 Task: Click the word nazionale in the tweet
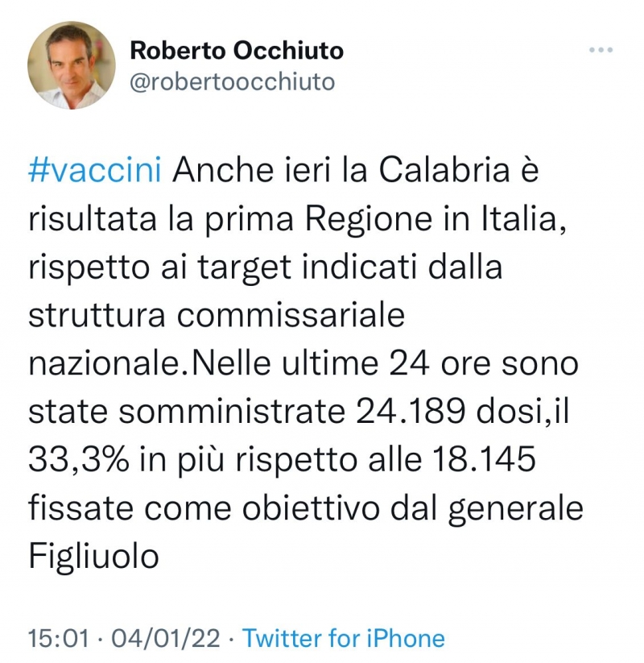pyautogui.click(x=105, y=363)
